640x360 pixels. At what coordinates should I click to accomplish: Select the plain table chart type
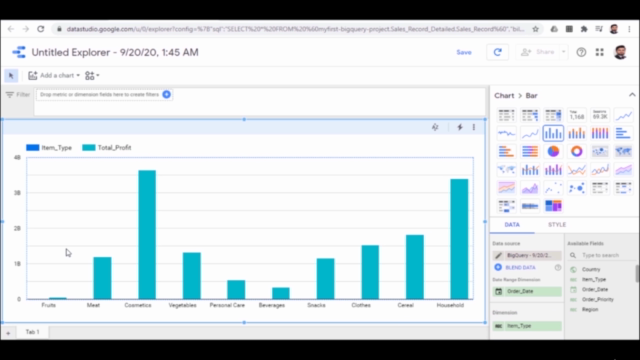point(506,116)
